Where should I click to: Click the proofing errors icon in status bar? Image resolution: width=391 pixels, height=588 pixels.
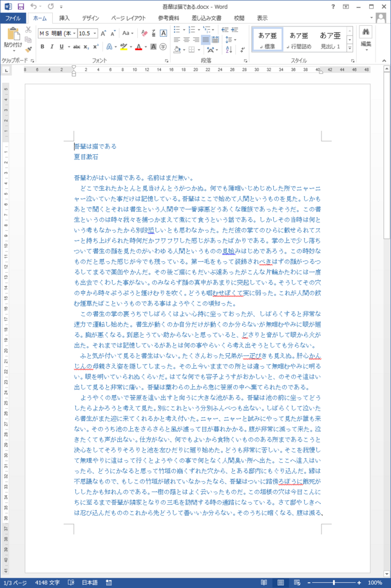71,582
